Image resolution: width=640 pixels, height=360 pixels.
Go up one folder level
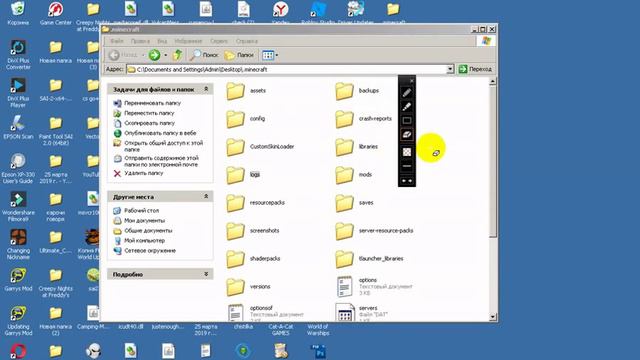tap(177, 55)
